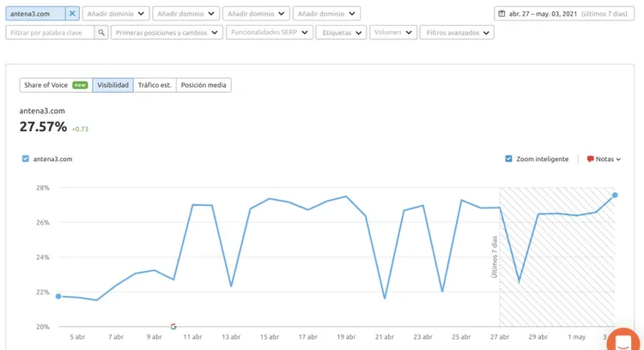Click the Últimos 7 días vertical label
Screen dimensions: 644x350
[495, 256]
